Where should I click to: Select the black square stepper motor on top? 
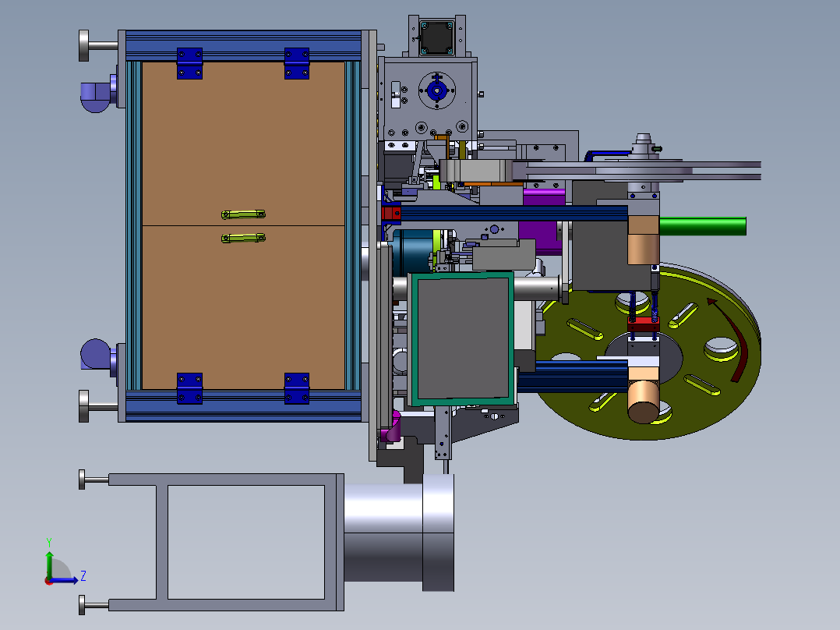[x=437, y=37]
